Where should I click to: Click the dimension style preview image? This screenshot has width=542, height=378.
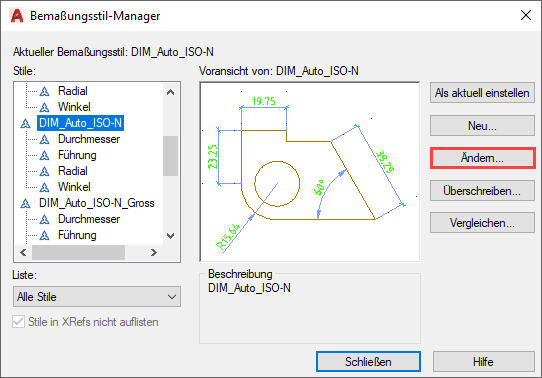pyautogui.click(x=310, y=172)
